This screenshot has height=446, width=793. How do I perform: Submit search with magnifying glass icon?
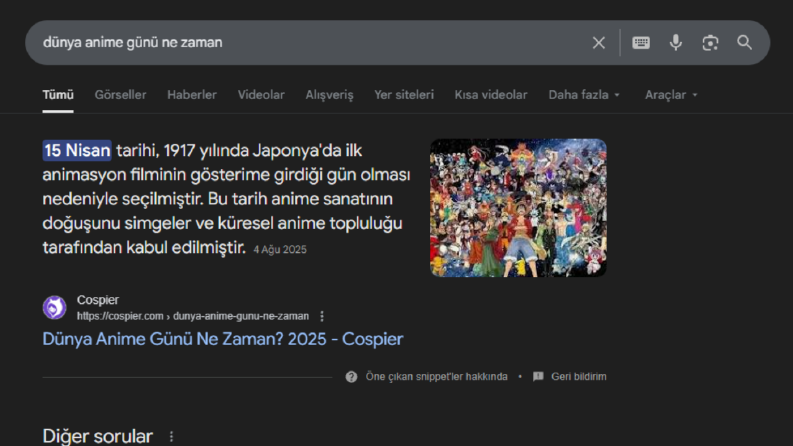[x=744, y=42]
